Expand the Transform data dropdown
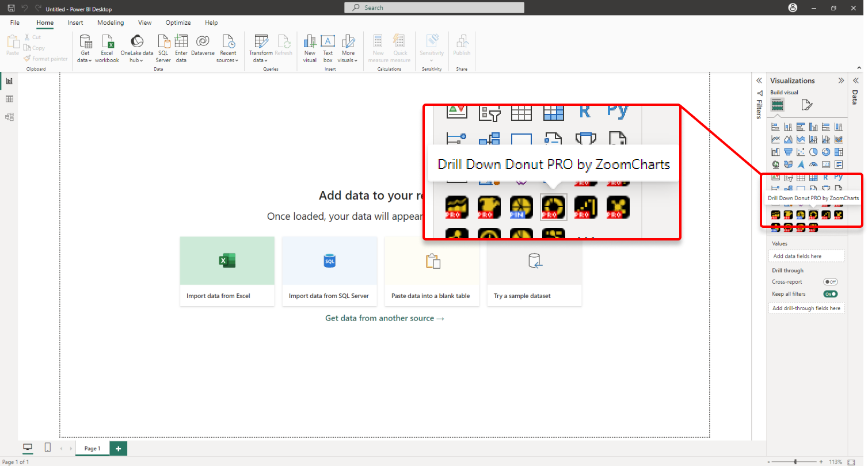This screenshot has height=466, width=868. click(x=261, y=49)
